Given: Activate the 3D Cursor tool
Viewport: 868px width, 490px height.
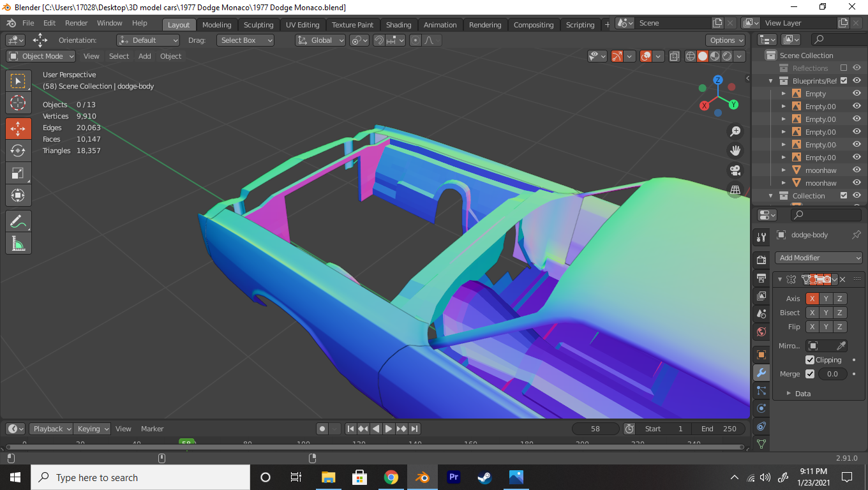Looking at the screenshot, I should coord(18,103).
